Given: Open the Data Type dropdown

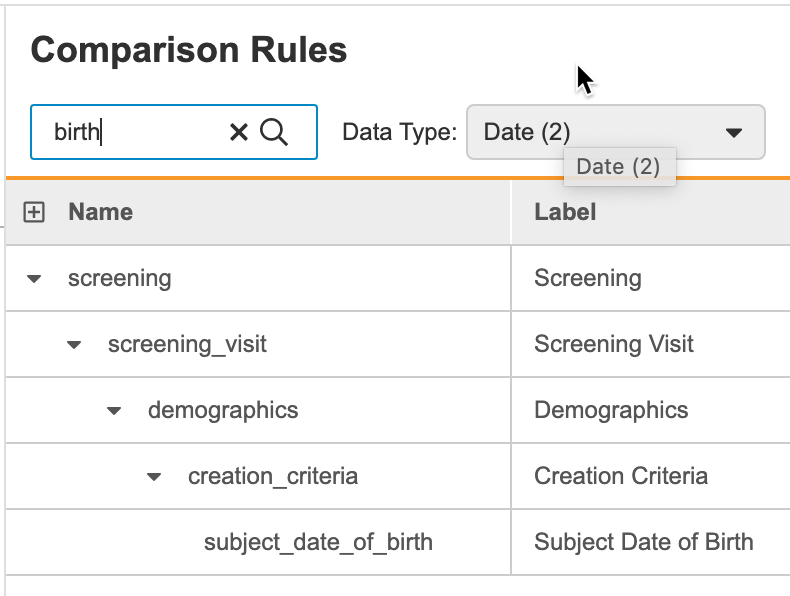Looking at the screenshot, I should 614,132.
